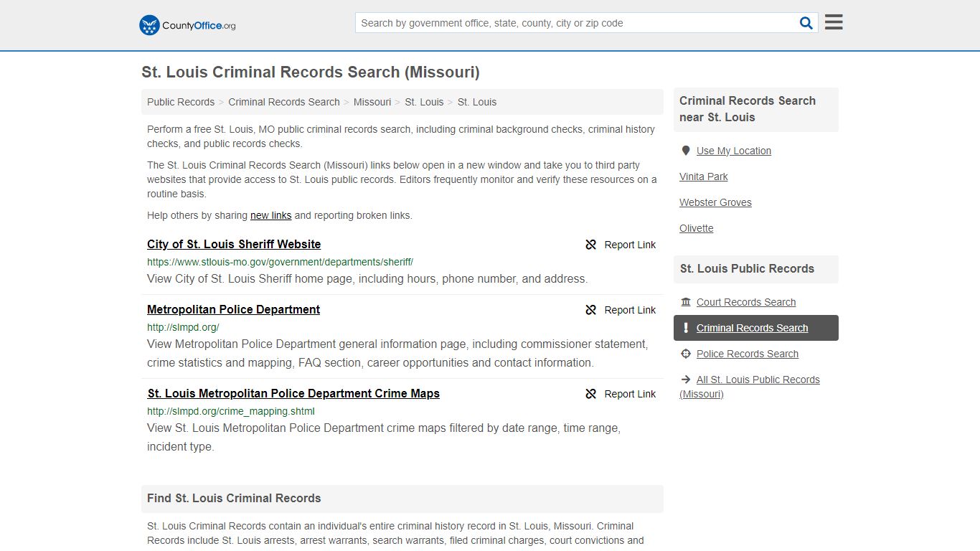Go to Police Records Search

748,354
